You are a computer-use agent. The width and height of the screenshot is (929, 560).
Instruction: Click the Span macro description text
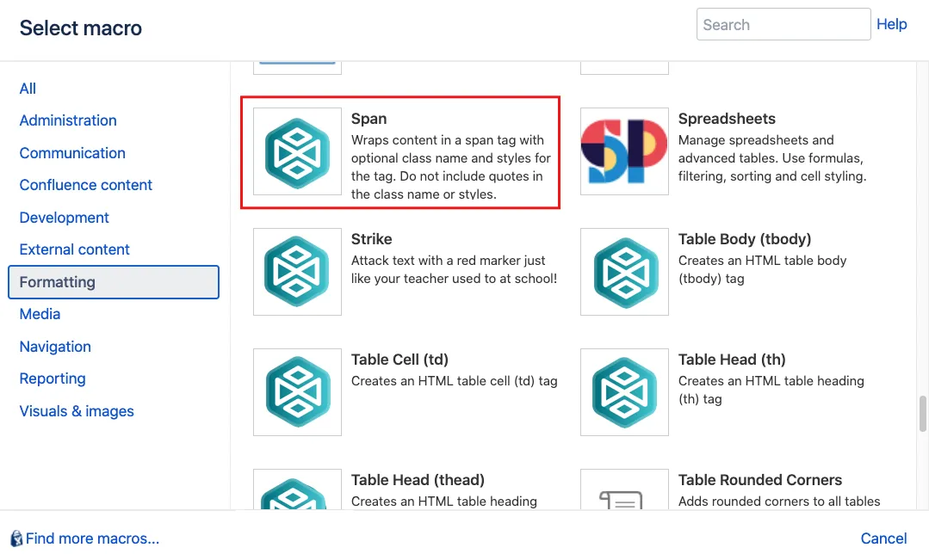[451, 167]
